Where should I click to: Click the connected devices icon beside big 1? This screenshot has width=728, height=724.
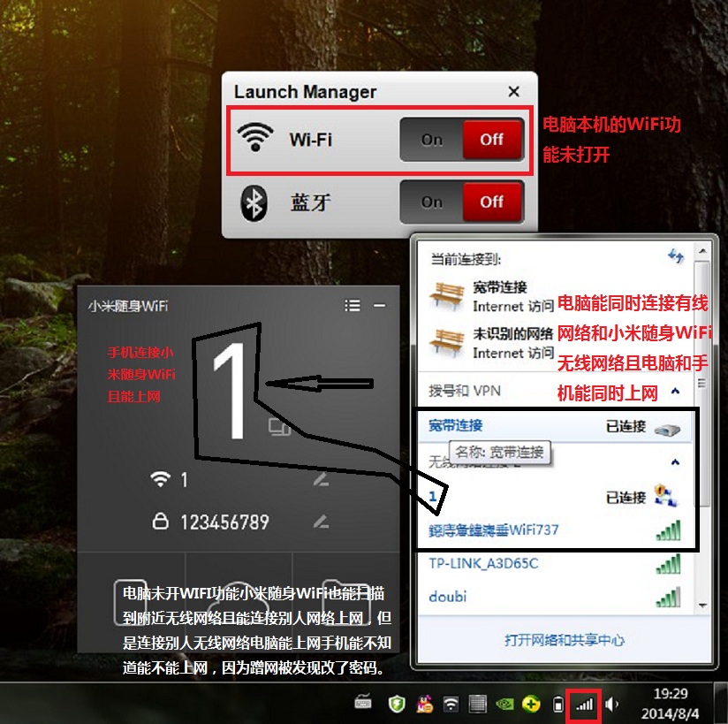click(279, 427)
